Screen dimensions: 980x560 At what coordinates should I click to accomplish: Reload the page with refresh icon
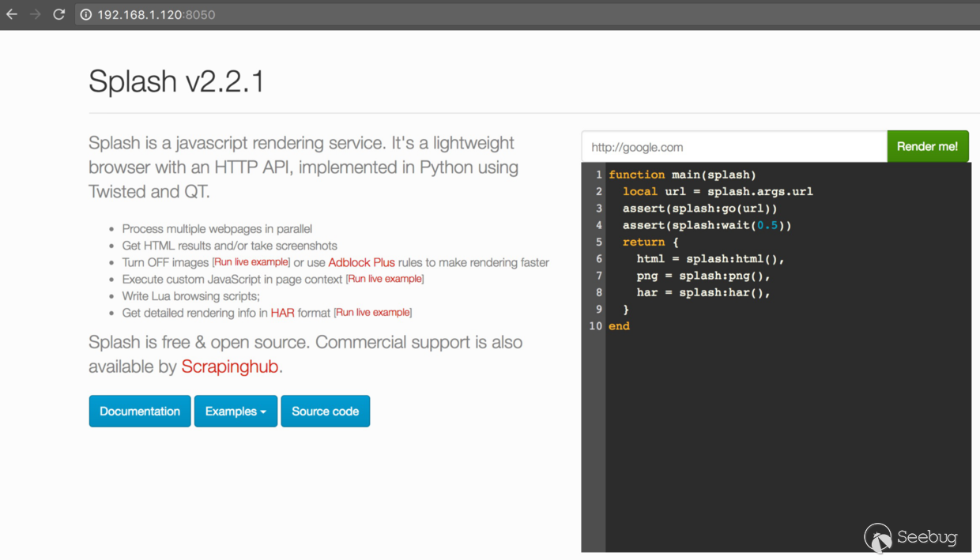point(58,14)
